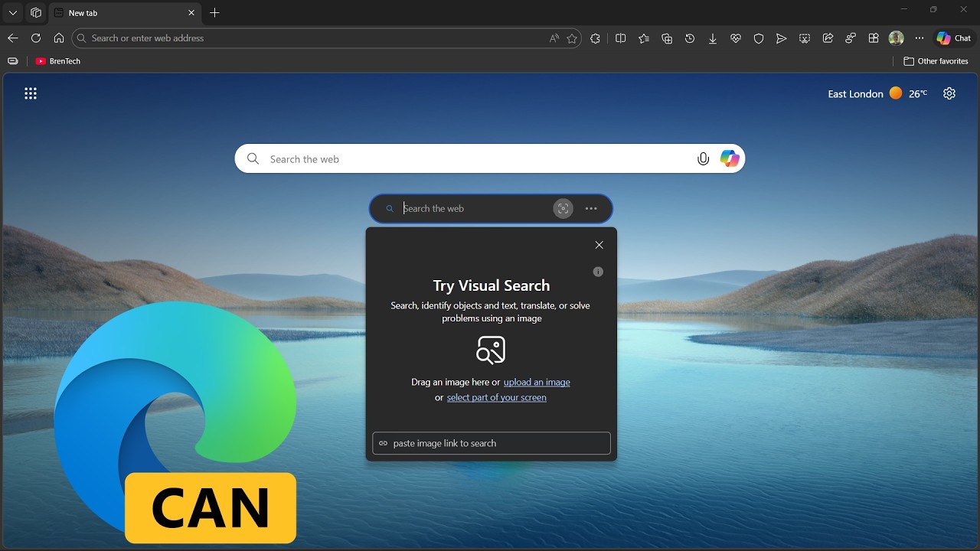
Task: Open Collections icon
Action: [x=667, y=38]
